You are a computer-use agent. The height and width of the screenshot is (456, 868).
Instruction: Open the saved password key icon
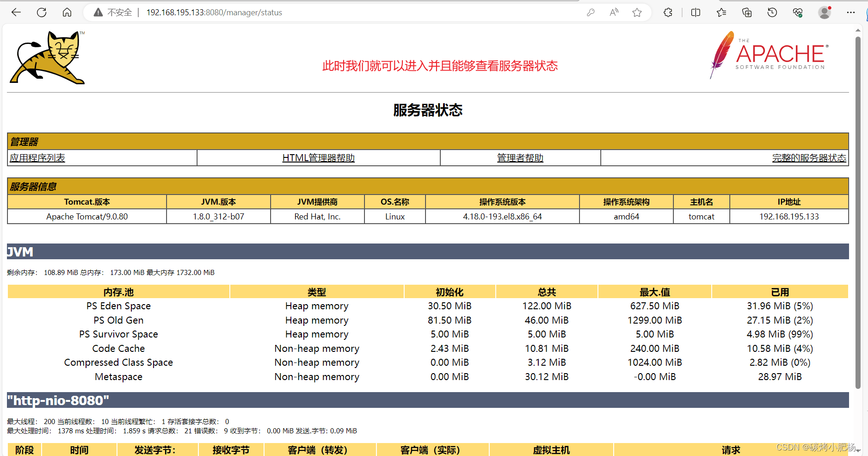591,12
